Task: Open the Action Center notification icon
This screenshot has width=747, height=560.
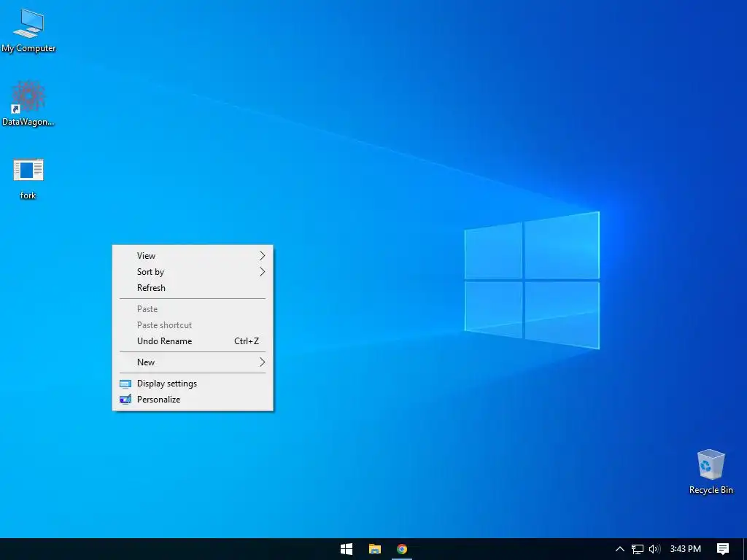Action: click(x=723, y=549)
